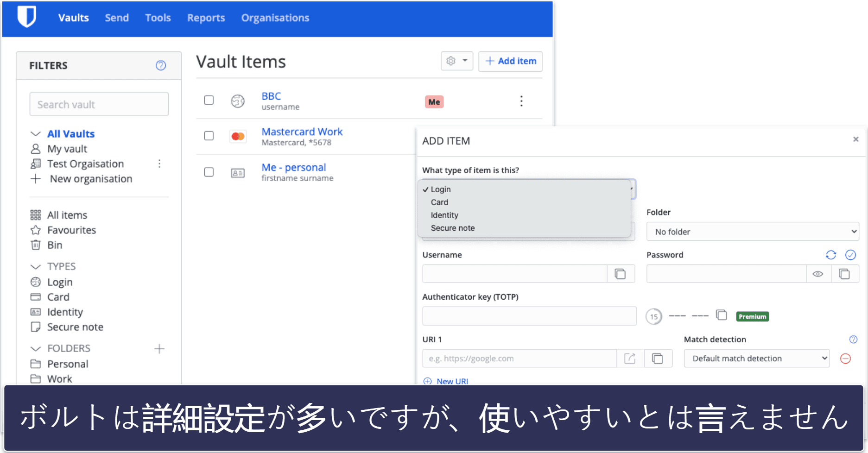Click the Bitwarden shield logo
The image size is (868, 453).
(x=26, y=17)
